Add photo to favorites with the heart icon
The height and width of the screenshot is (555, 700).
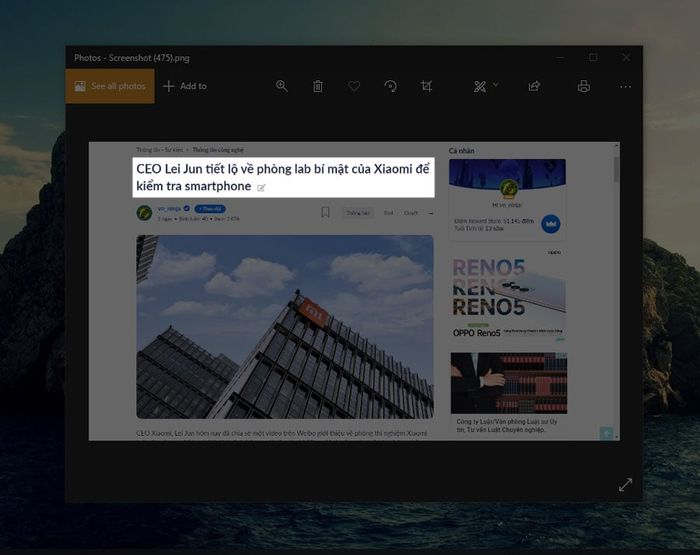coord(354,86)
